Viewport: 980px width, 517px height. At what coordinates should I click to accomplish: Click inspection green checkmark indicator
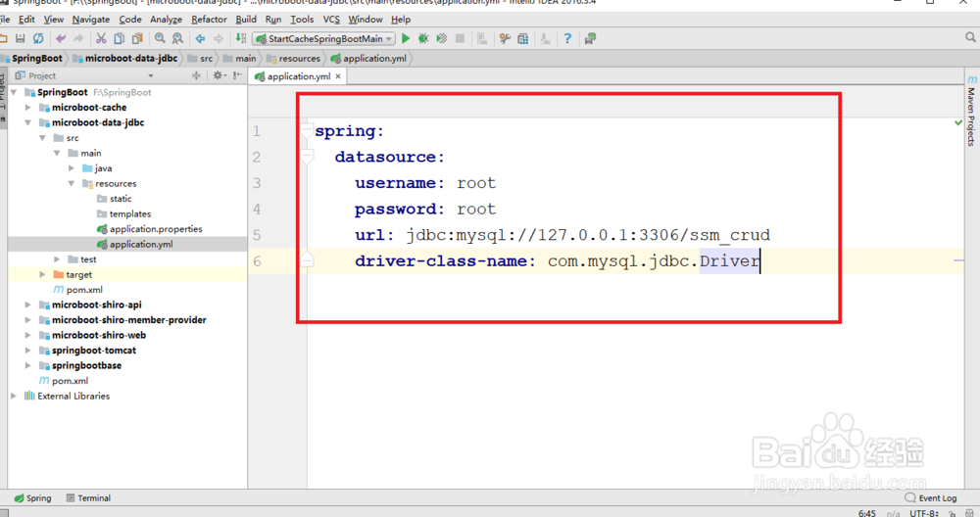(x=958, y=122)
